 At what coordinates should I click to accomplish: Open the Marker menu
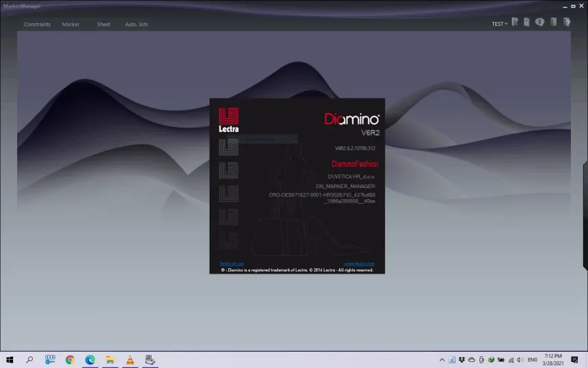tap(70, 25)
